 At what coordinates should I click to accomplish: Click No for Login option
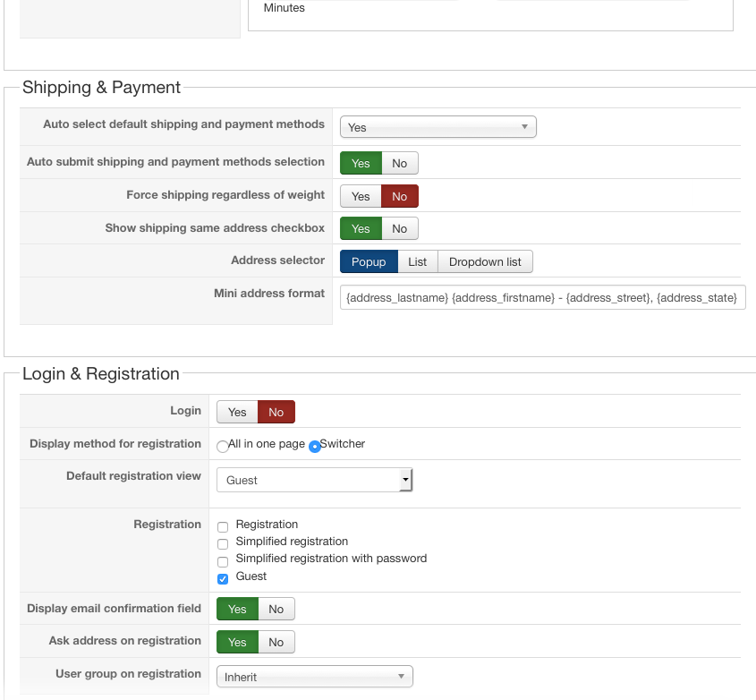276,412
